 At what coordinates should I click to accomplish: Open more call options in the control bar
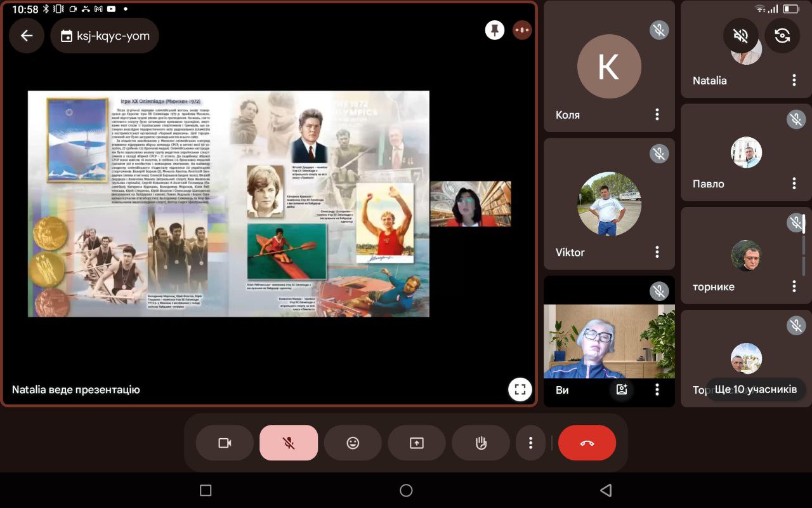[531, 443]
